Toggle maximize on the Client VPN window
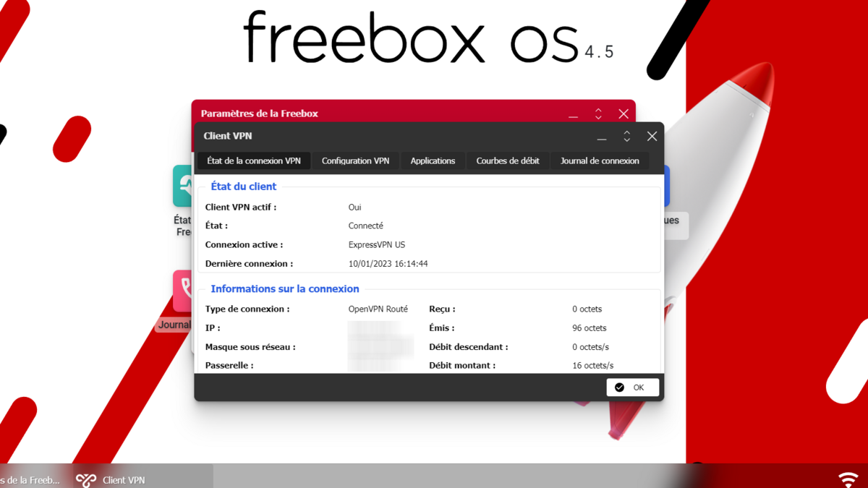Viewport: 868px width, 488px height. coord(626,136)
